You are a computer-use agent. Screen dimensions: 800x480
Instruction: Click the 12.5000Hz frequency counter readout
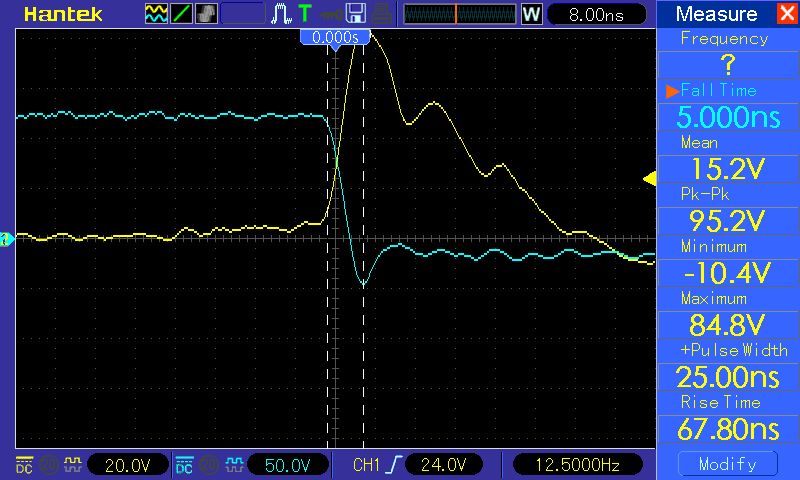(578, 465)
